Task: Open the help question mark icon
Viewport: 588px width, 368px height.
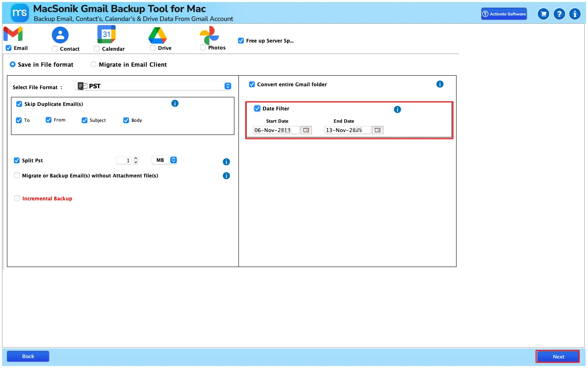Action: [559, 14]
